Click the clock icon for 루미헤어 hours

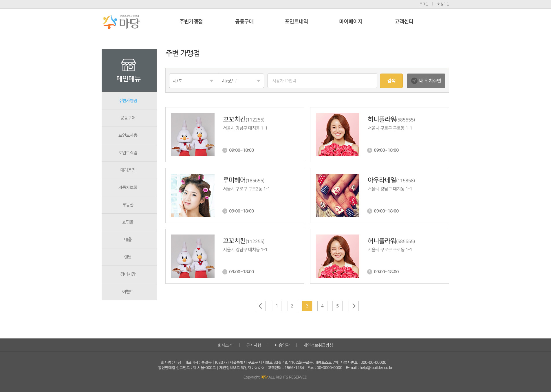pyautogui.click(x=225, y=211)
